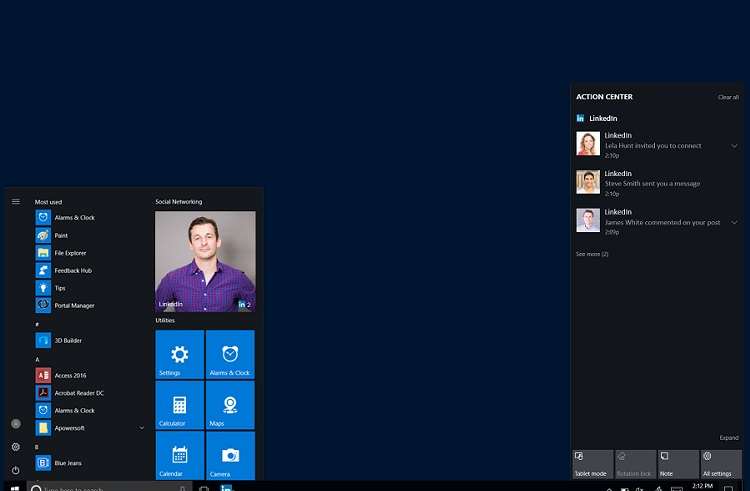Click the Most used list heading
This screenshot has height=491, width=750.
pyautogui.click(x=48, y=202)
